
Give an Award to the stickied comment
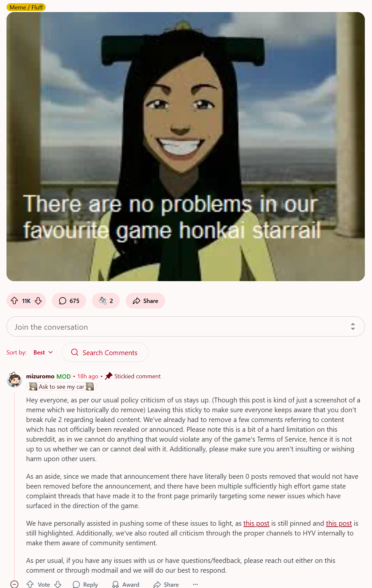click(x=126, y=584)
